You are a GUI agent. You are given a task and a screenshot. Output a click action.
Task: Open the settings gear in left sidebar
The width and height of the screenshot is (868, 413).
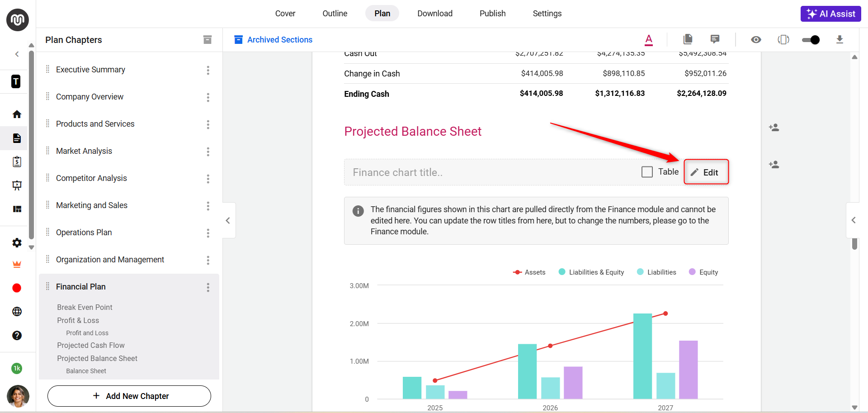click(17, 243)
